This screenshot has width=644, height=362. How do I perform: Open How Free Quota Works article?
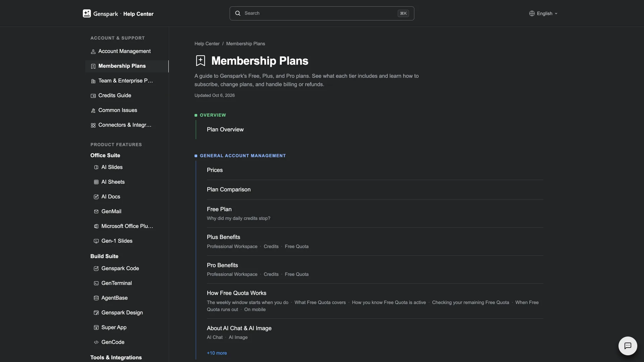point(236,293)
